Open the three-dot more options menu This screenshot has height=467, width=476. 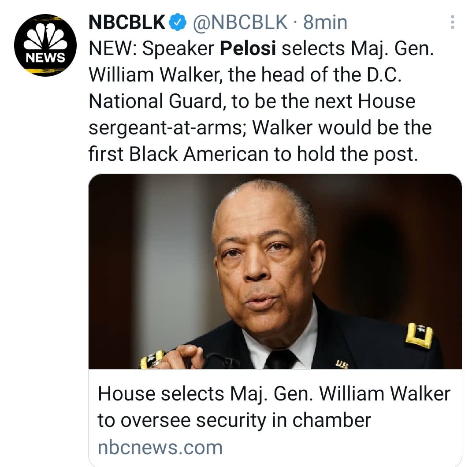click(452, 23)
